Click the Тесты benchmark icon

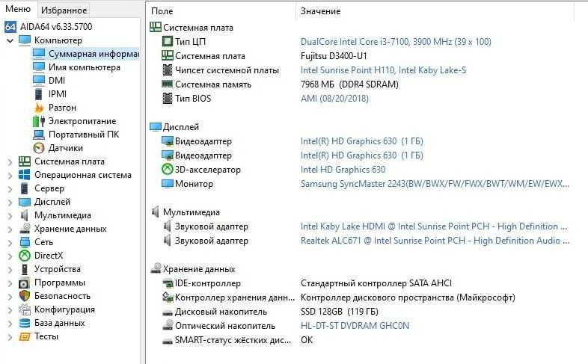[25, 336]
